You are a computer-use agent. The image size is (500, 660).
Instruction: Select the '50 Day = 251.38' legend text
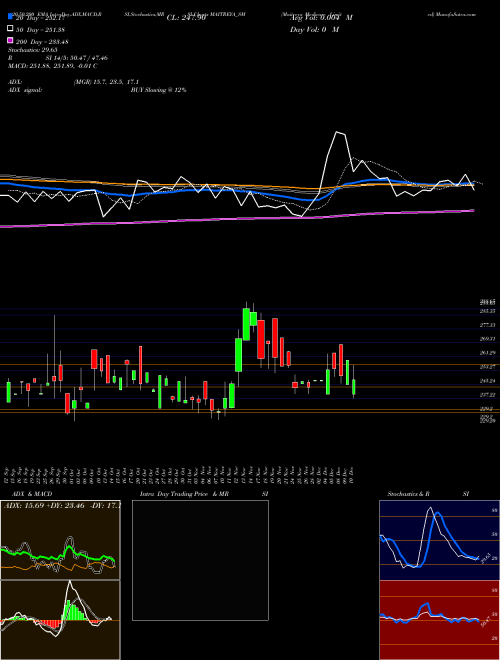42,29
